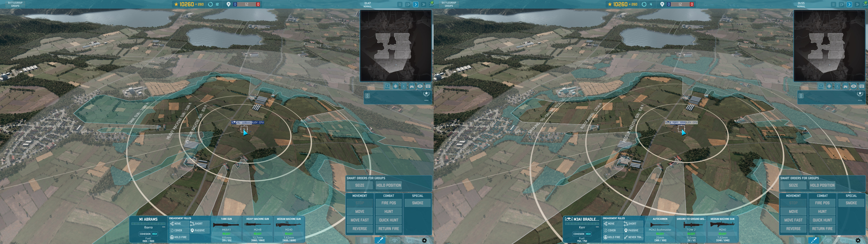This screenshot has height=244, width=868.
Task: Click the map ping chat icon under right minimap
Action: tap(821, 86)
